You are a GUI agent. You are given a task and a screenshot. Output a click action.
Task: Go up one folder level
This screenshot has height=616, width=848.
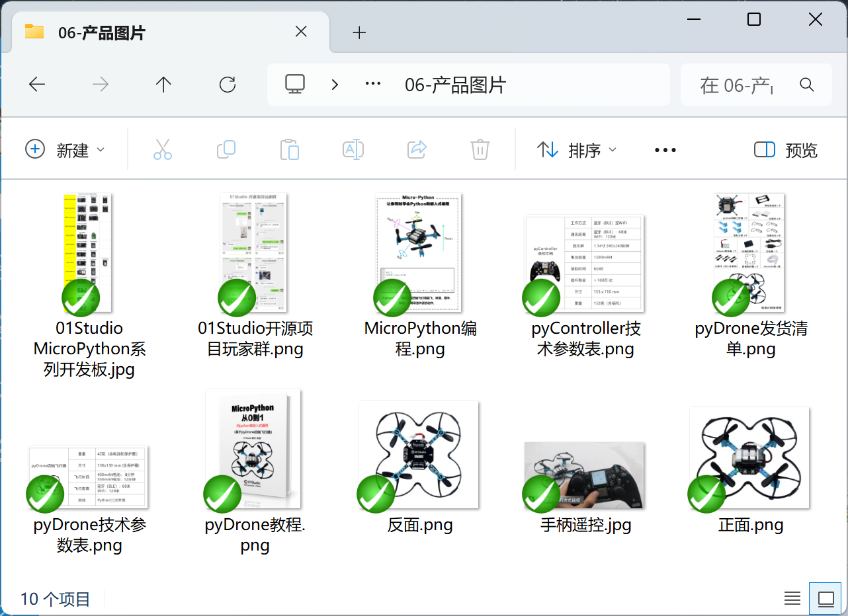point(163,84)
